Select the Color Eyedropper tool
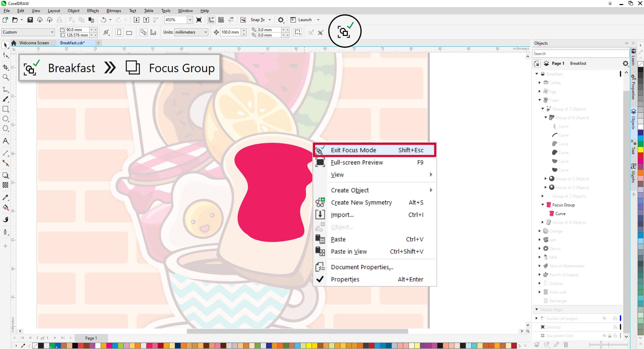 coord(5,197)
